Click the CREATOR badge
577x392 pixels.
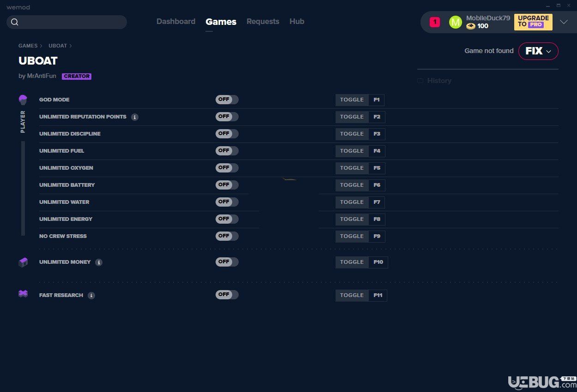(x=77, y=77)
